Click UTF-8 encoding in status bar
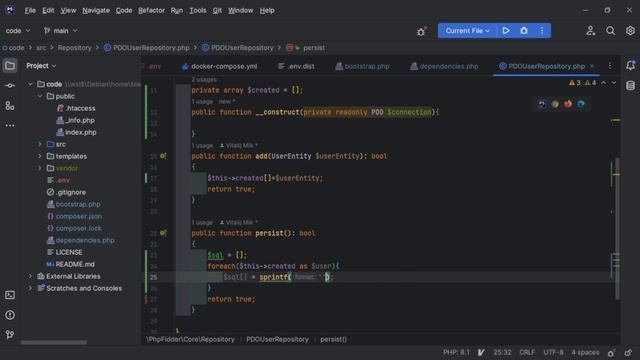This screenshot has width=640, height=360. 553,353
